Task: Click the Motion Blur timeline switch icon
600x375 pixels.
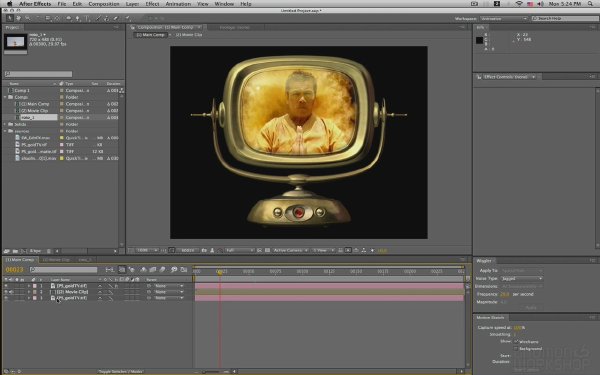Action: tap(162, 270)
